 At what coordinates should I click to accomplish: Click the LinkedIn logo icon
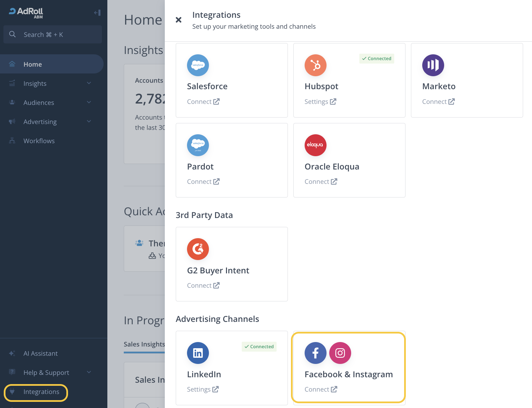198,353
